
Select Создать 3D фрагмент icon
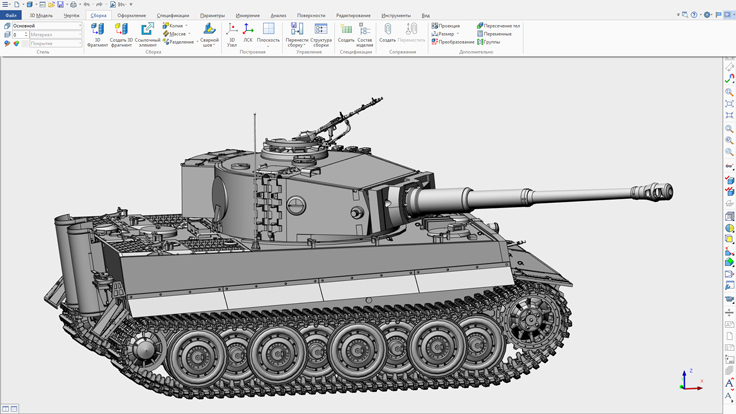121,35
